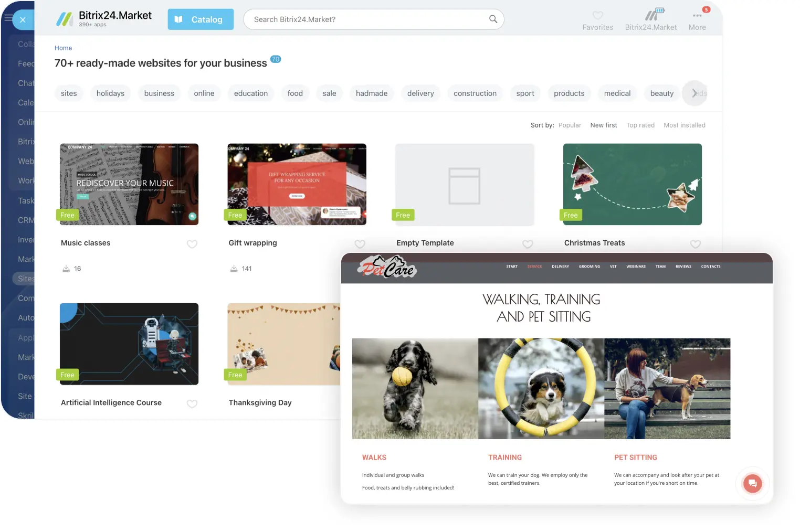Open the Gift wrapping template thumbnail

point(297,184)
